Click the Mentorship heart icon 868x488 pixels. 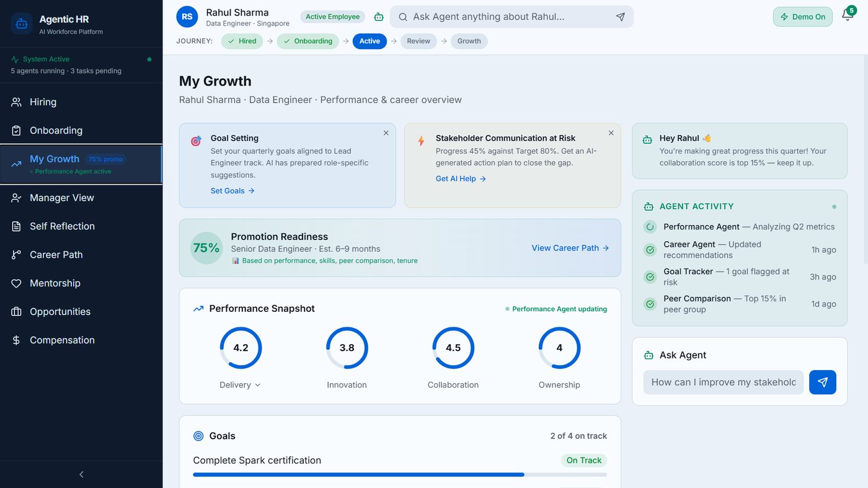click(16, 283)
